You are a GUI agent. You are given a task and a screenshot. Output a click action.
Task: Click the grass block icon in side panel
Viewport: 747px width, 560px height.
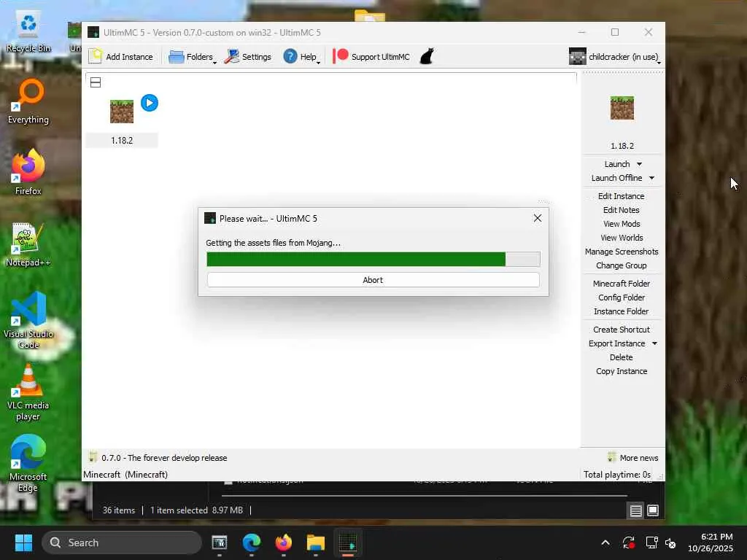point(622,108)
